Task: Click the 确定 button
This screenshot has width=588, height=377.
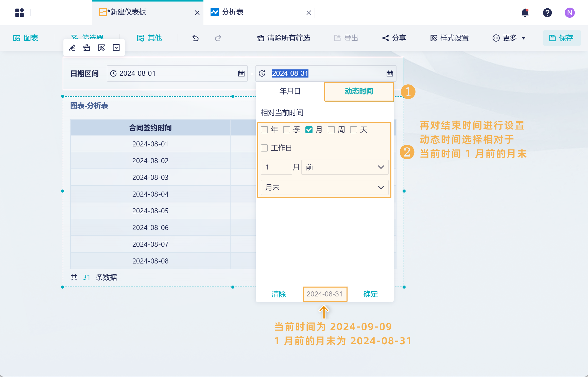Action: (370, 294)
